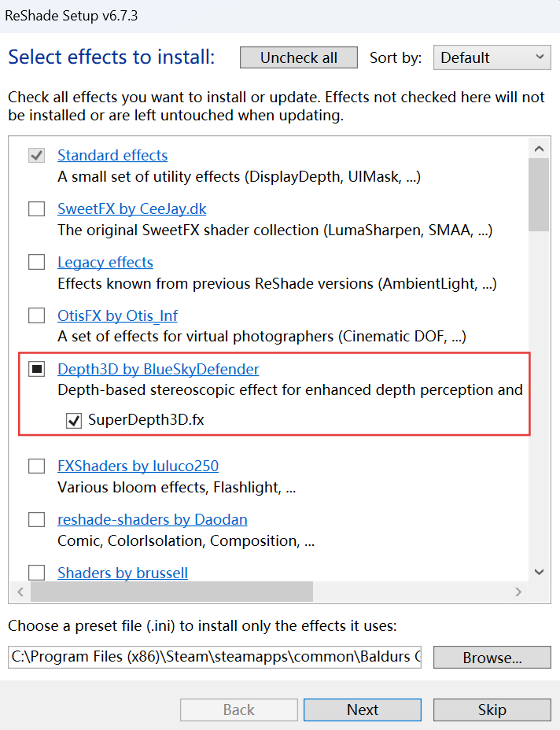Viewport: 560px width, 730px height.
Task: Click the scroll down arrow of effects list
Action: [539, 572]
